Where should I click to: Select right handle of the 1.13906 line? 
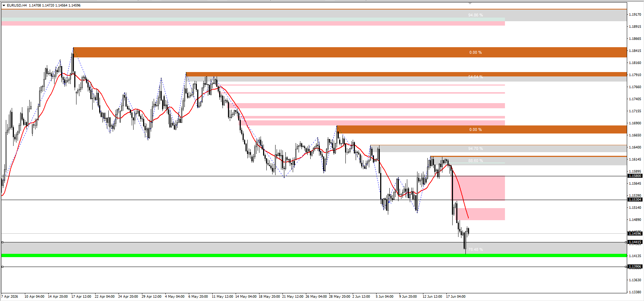pyautogui.click(x=626, y=267)
